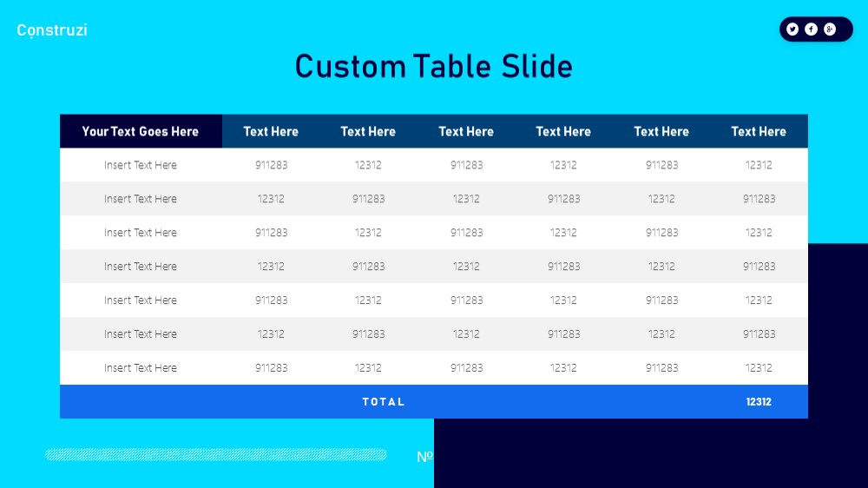868x488 pixels.
Task: Select Insert Text Here in first data row
Action: click(x=141, y=165)
